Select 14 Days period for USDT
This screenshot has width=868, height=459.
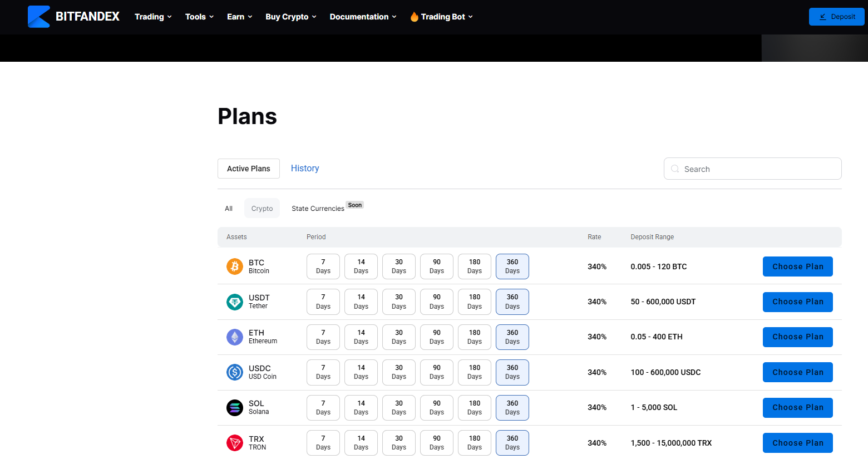[x=361, y=302]
